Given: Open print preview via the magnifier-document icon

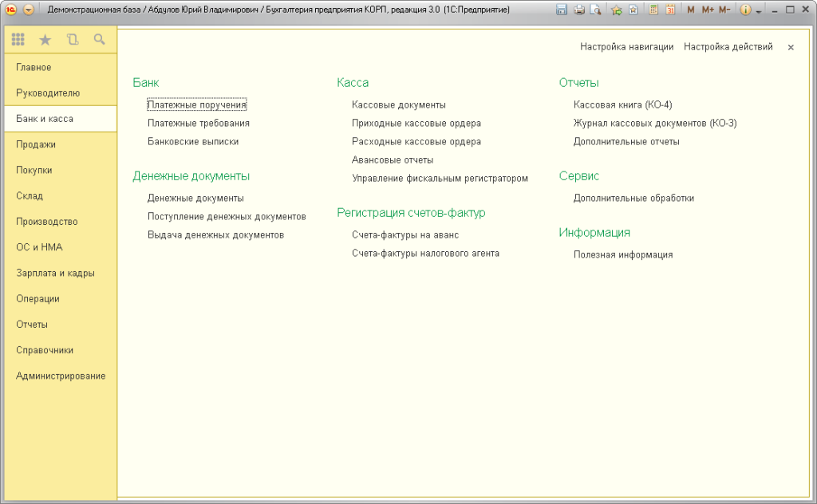Looking at the screenshot, I should [x=595, y=10].
